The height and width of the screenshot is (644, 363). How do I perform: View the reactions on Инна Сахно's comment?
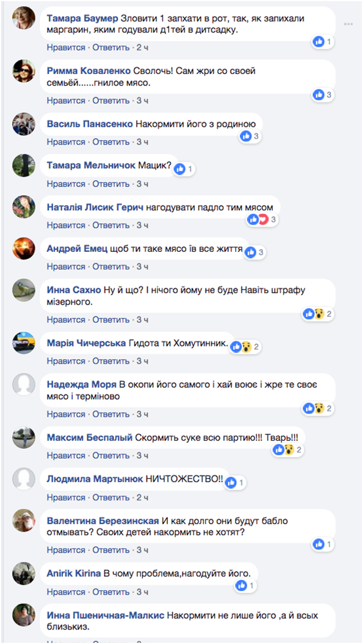(318, 314)
